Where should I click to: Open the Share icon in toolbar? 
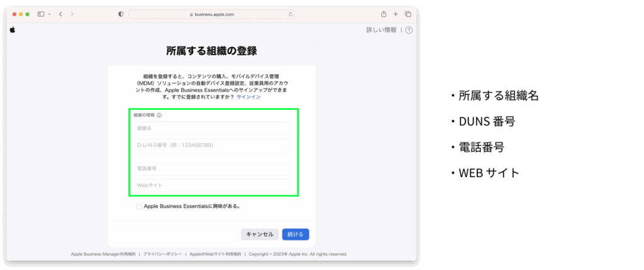(383, 14)
